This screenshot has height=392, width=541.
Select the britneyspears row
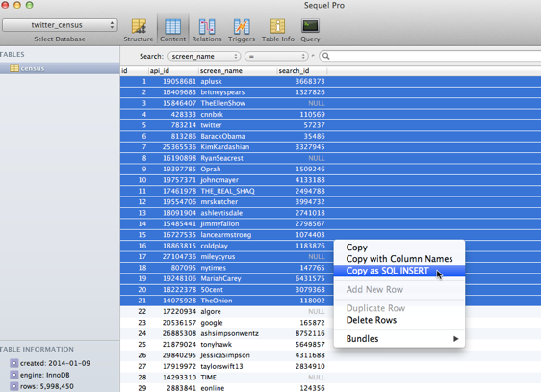coord(330,92)
